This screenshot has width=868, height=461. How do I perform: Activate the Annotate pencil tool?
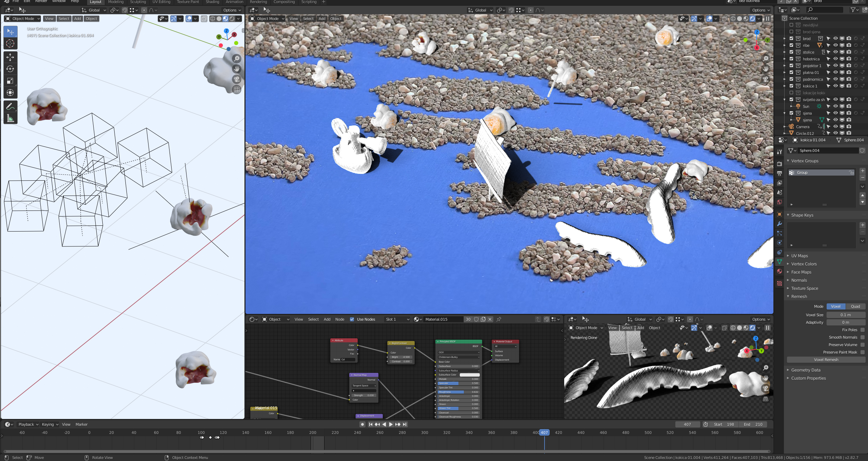[x=10, y=106]
